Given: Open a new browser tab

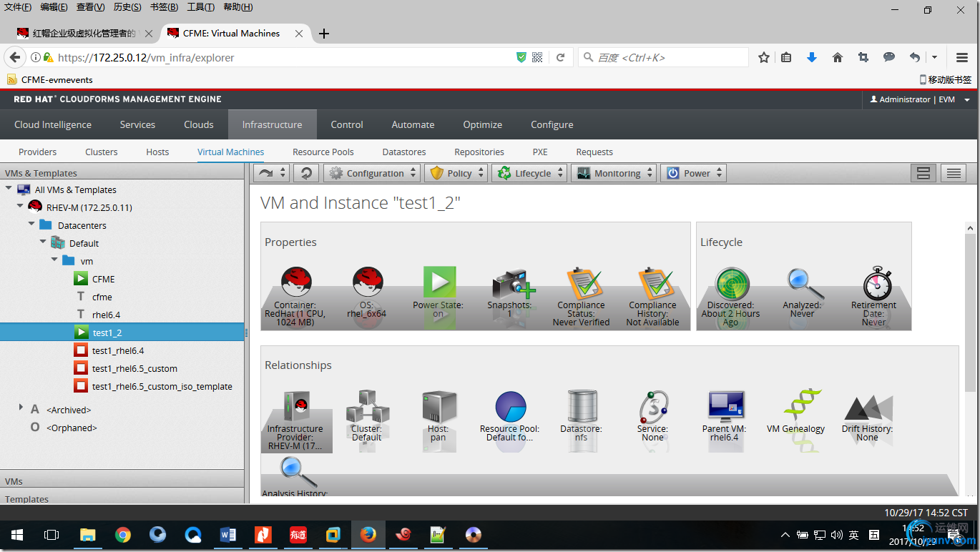Looking at the screenshot, I should 324,34.
